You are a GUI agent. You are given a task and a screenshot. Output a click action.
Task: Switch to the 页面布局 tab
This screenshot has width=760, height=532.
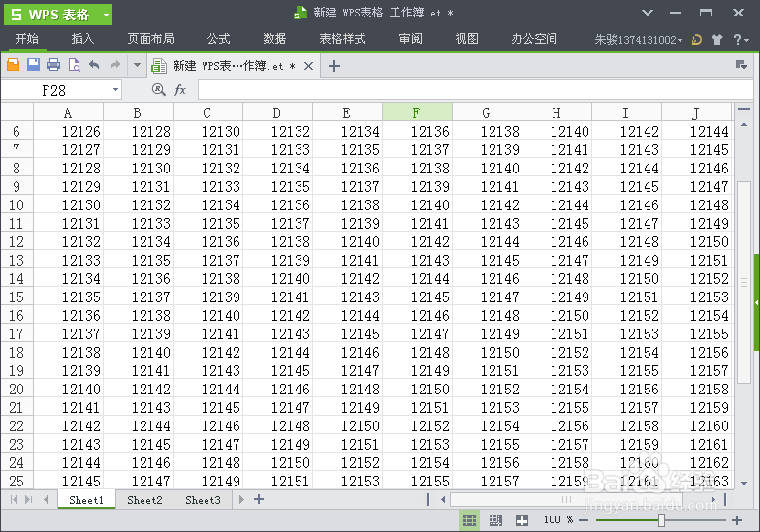click(151, 39)
